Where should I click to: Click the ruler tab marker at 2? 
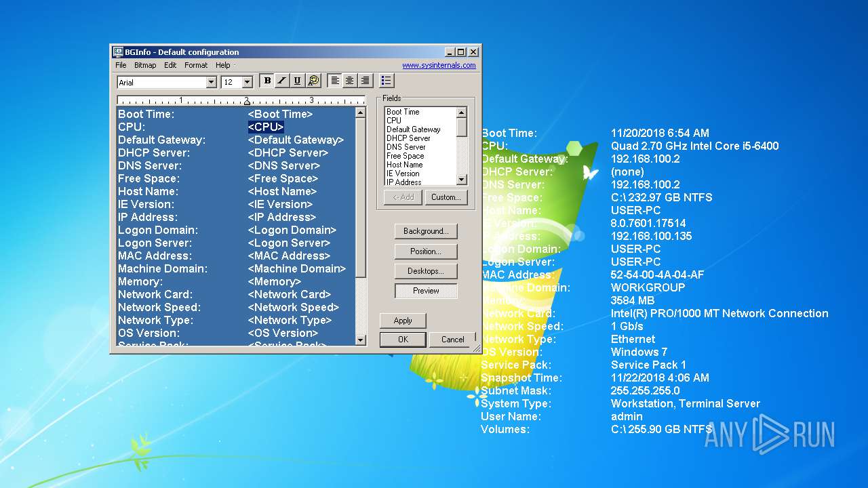(x=247, y=102)
